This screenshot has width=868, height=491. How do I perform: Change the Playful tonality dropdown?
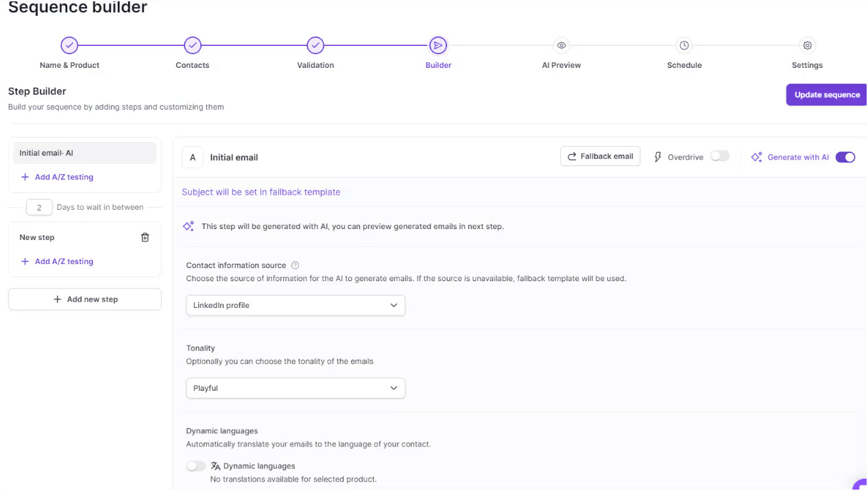295,387
